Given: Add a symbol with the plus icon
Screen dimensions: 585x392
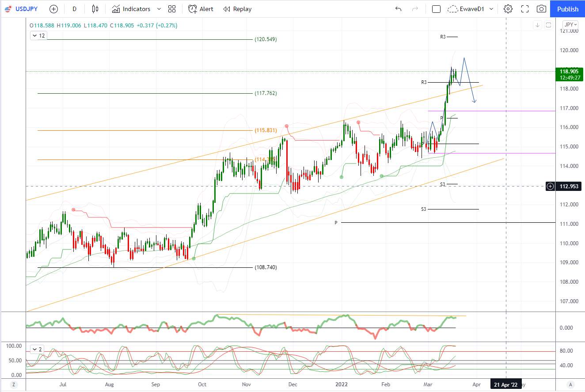Looking at the screenshot, I should [x=53, y=9].
